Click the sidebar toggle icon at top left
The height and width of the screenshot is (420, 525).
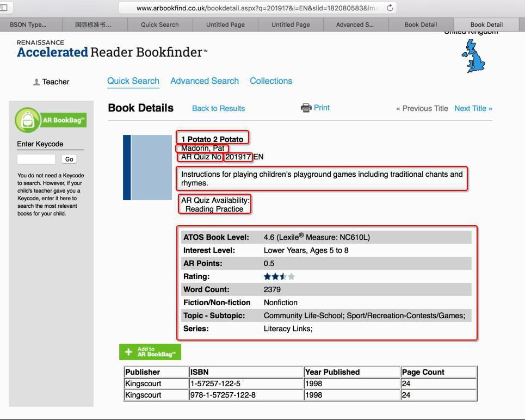click(x=4, y=8)
